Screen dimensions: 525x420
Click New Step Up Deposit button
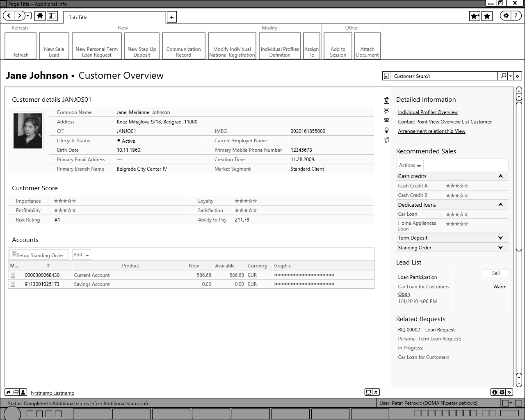point(142,46)
